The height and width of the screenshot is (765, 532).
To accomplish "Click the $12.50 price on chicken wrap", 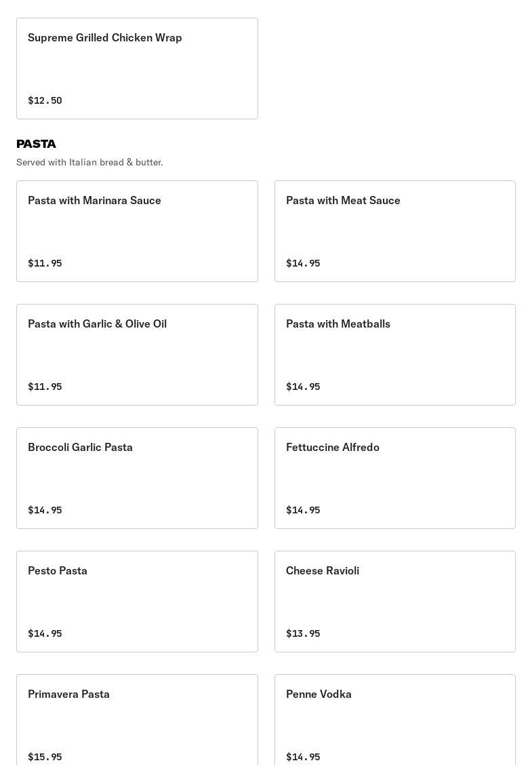I will (45, 100).
